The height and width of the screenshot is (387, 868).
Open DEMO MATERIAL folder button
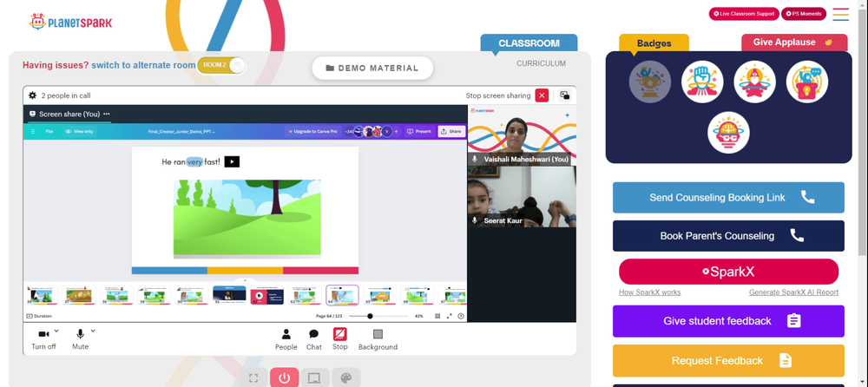click(x=372, y=68)
